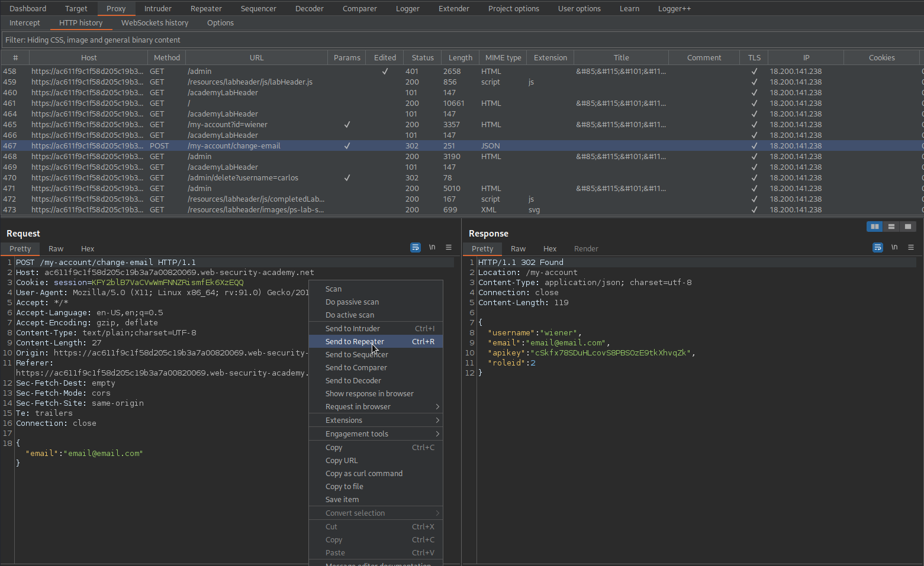Screen dimensions: 924x566
Task: Toggle word wrap icon in Request panel
Action: (x=416, y=247)
